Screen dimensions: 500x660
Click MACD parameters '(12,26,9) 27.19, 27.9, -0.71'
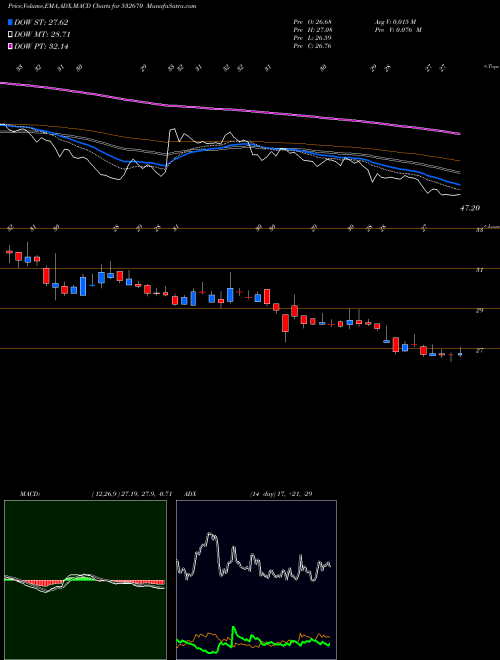pos(132,494)
